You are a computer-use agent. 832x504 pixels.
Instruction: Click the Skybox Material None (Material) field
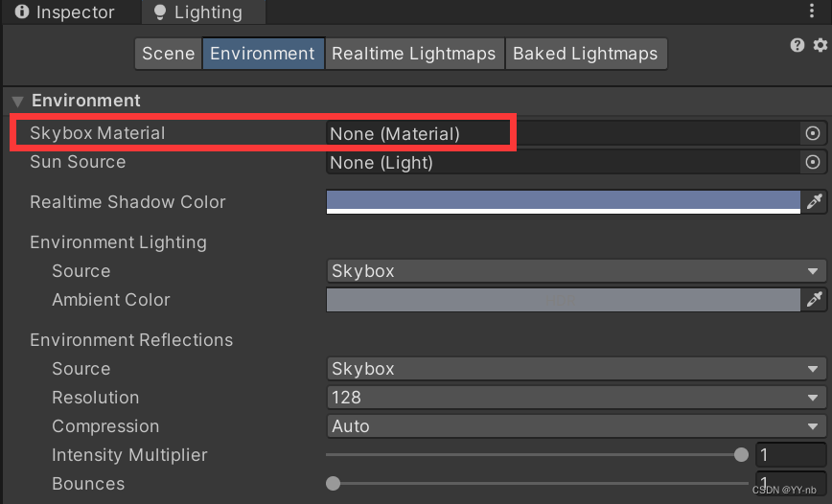coord(563,133)
